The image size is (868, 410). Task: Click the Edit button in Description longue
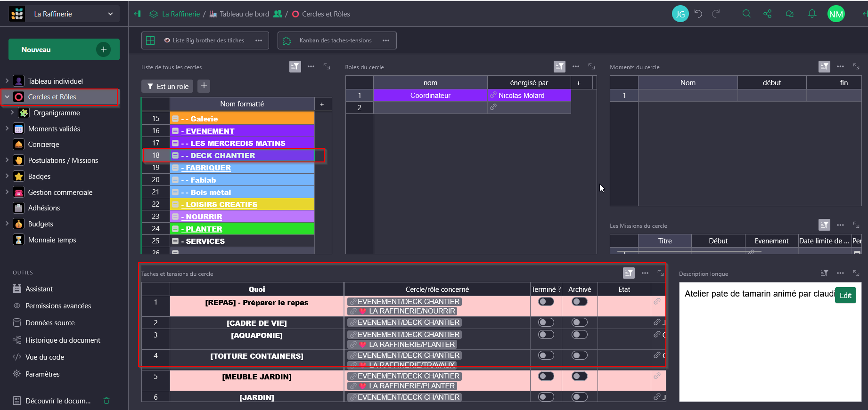pos(845,296)
